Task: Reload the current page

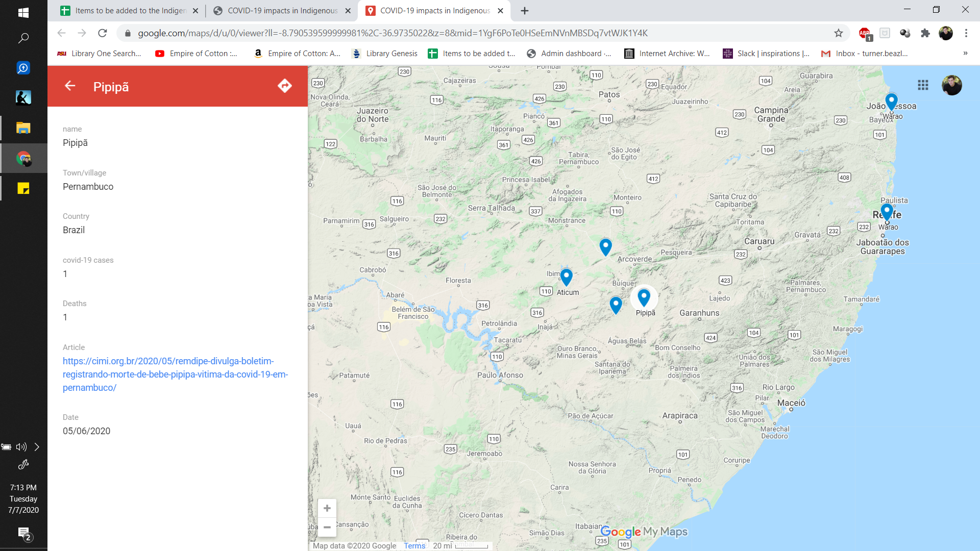Action: (103, 33)
